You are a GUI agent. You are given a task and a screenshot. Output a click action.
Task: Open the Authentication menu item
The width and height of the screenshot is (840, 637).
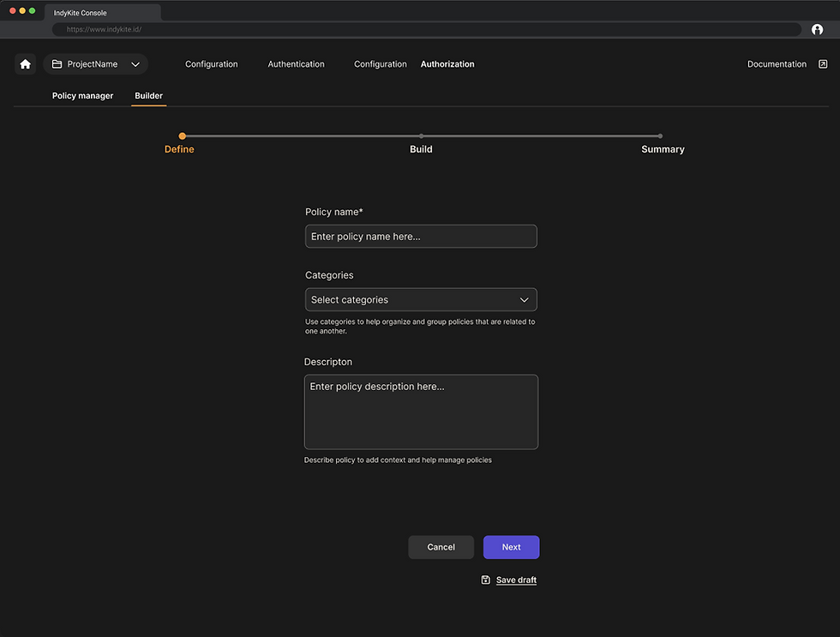click(296, 64)
